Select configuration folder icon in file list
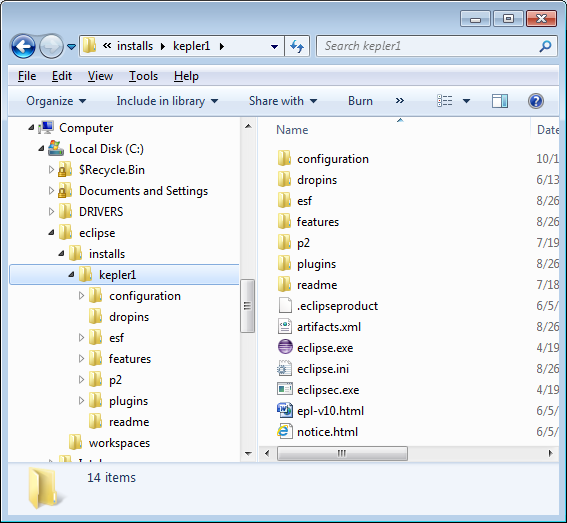The height and width of the screenshot is (523, 567). coord(285,158)
